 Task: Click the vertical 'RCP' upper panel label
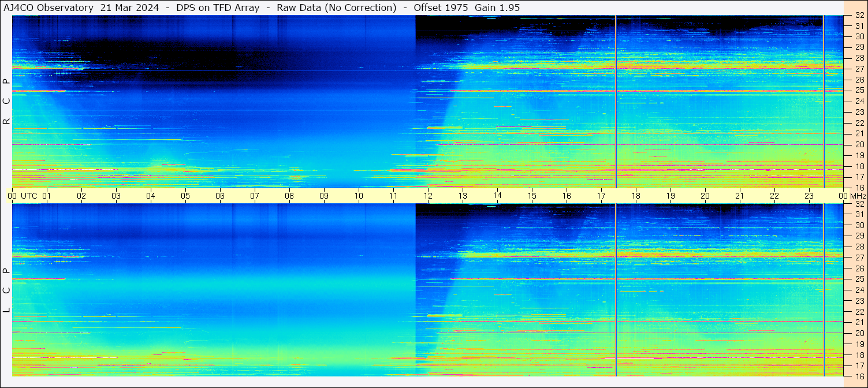click(6, 102)
